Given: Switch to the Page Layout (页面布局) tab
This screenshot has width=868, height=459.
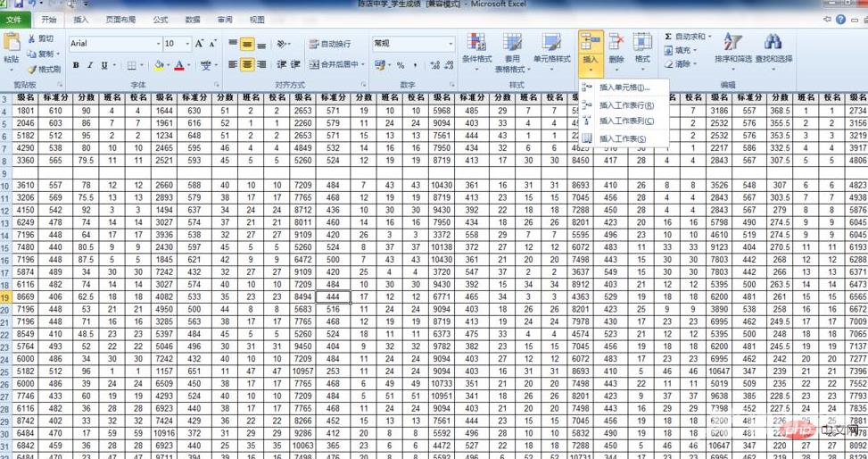Looking at the screenshot, I should pyautogui.click(x=120, y=19).
